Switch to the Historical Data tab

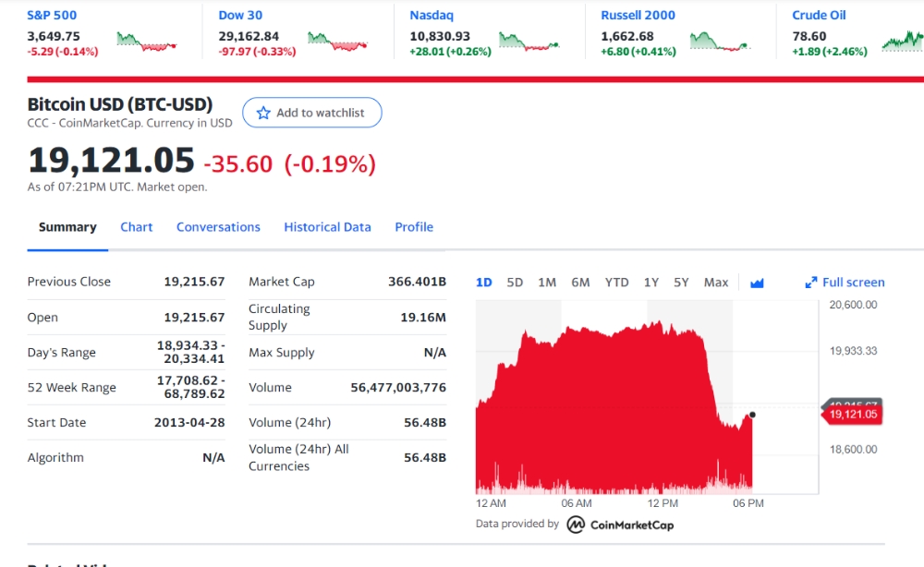(x=327, y=227)
